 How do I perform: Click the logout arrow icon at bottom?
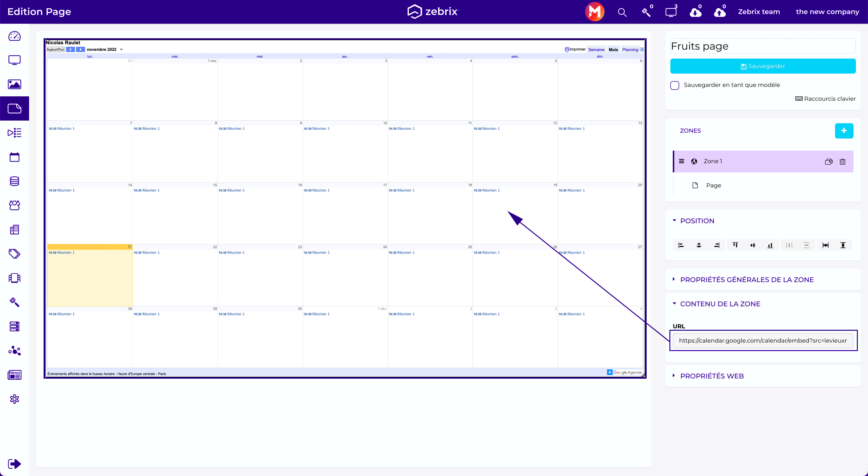coord(15,464)
